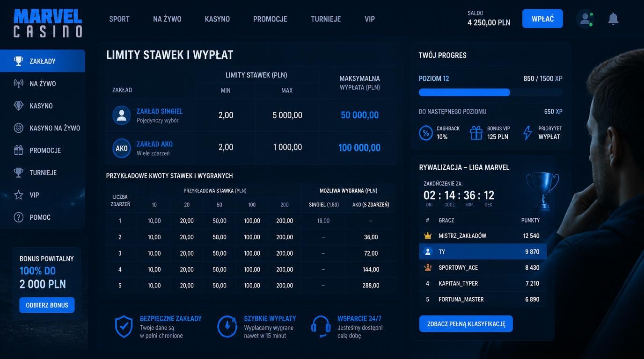This screenshot has width=644, height=359.
Task: Select the FORTUNA_MASTER leaderboard row
Action: click(483, 299)
